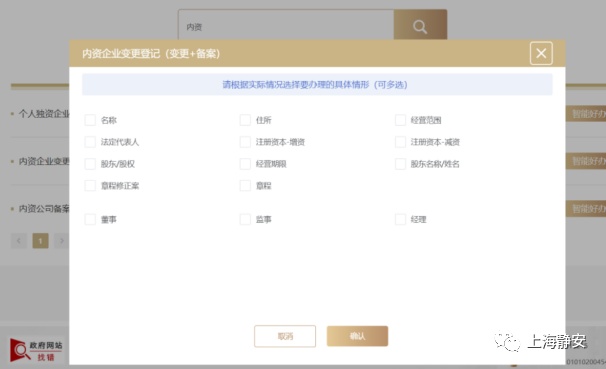Screen dimensions: 606x369
Task: Check the 监事 option
Action: [x=245, y=219]
